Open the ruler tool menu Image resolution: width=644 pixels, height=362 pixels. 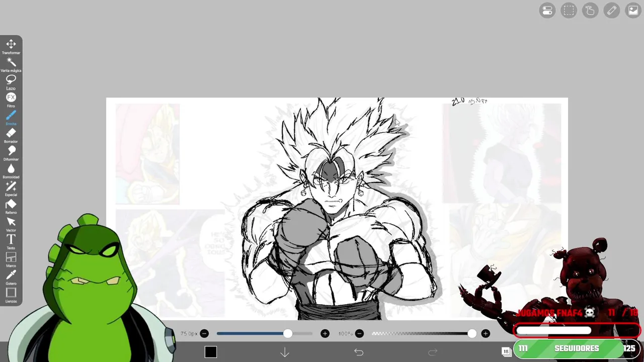(612, 11)
